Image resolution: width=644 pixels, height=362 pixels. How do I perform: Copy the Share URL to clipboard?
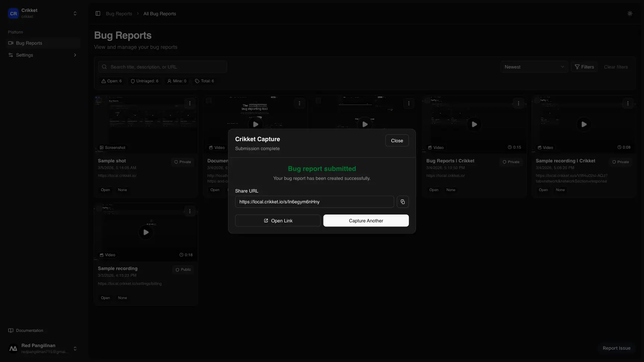coord(402,202)
